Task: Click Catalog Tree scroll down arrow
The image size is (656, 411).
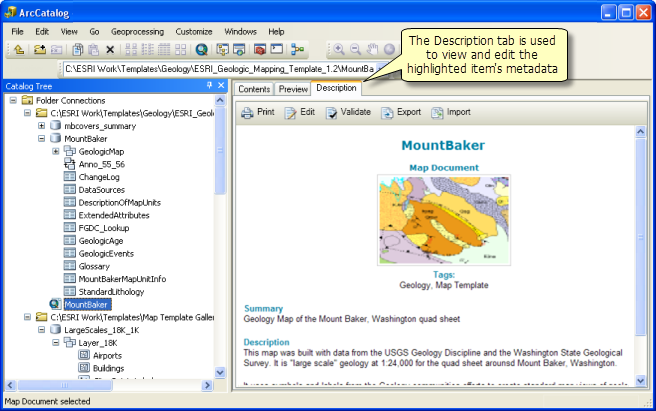Action: (x=220, y=372)
